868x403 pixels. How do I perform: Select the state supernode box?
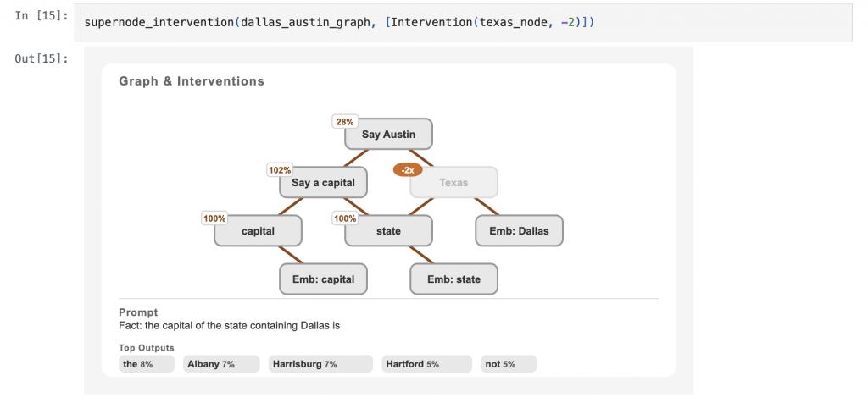(388, 230)
